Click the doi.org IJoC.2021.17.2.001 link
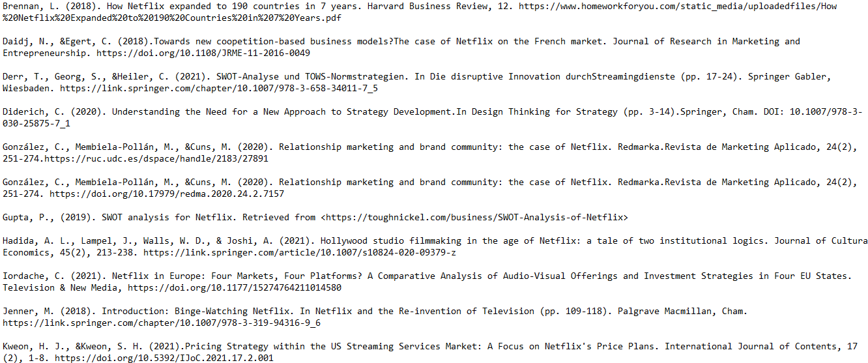 tap(164, 358)
